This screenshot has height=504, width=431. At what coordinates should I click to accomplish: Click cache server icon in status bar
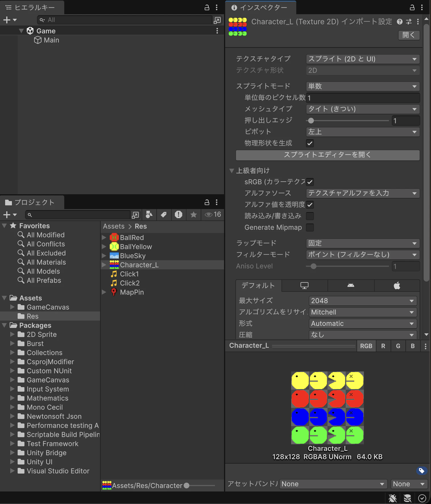point(407,498)
